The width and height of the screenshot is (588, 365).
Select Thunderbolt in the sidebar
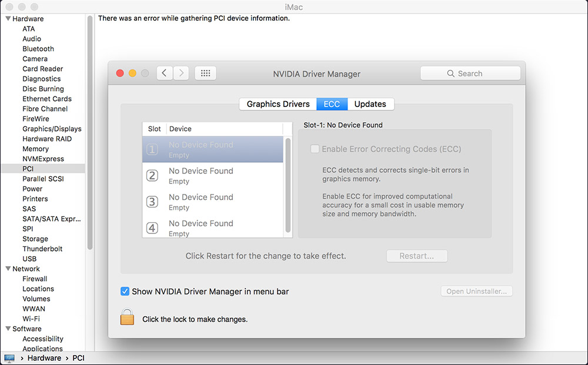(x=42, y=249)
